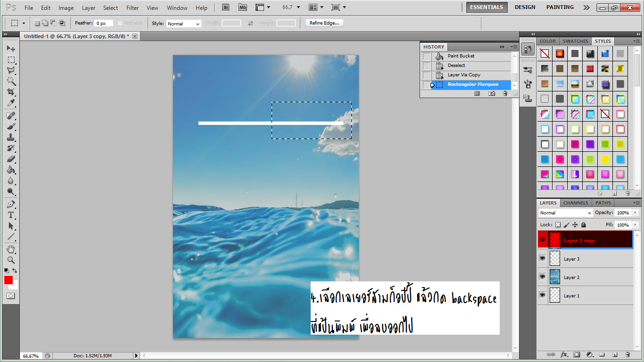
Task: Open the Fill slider arrow
Action: (x=636, y=225)
